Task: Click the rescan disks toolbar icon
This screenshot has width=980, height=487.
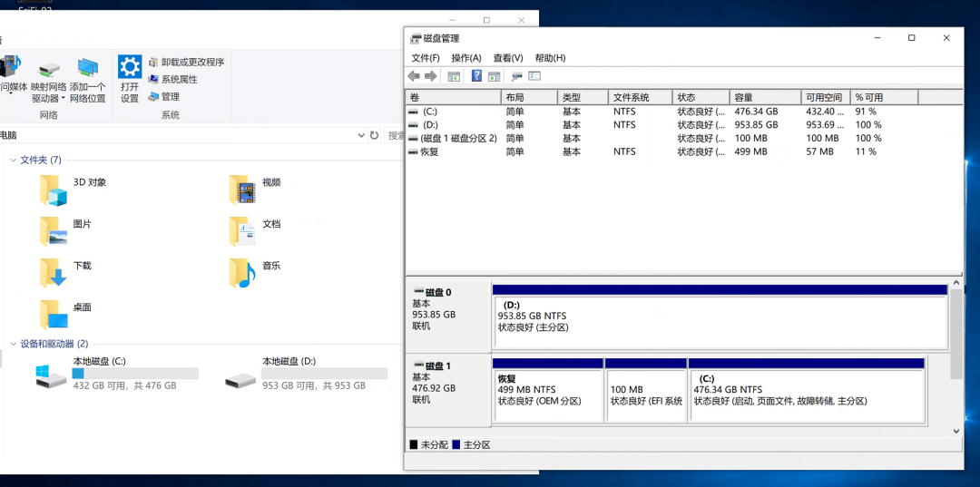Action: click(517, 76)
